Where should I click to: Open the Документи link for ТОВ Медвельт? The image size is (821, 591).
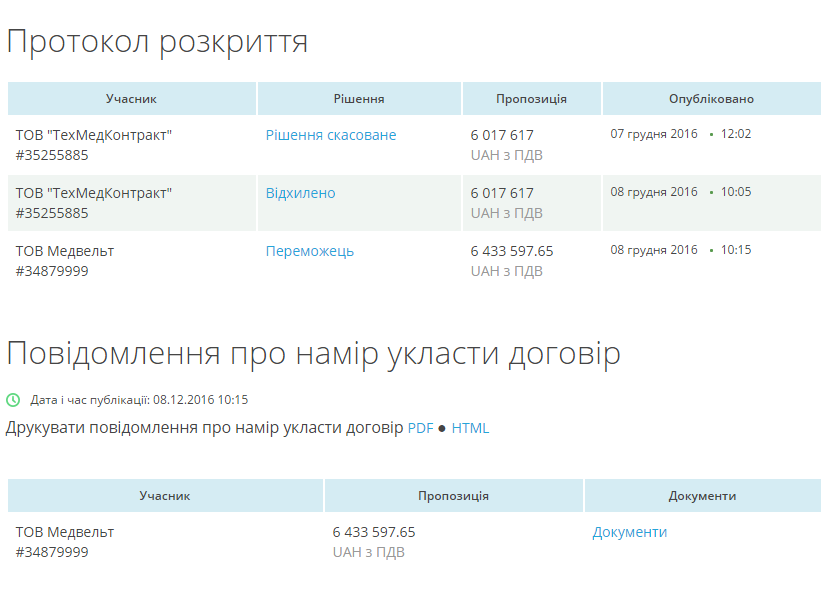coord(629,532)
